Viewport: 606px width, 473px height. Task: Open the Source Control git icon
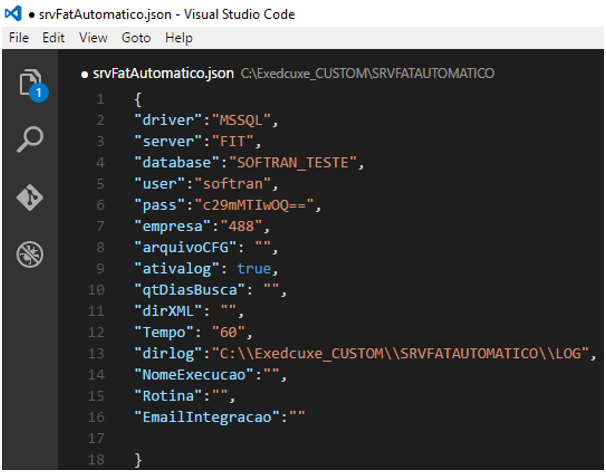tap(30, 197)
